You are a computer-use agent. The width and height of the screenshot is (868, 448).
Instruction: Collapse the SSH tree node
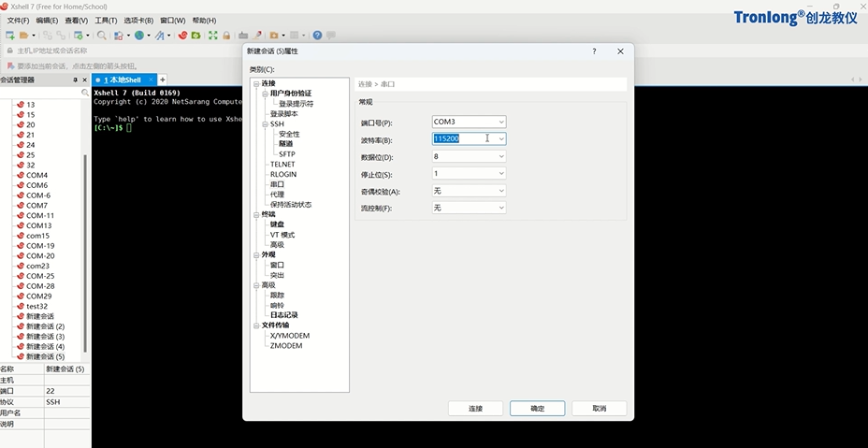click(265, 124)
